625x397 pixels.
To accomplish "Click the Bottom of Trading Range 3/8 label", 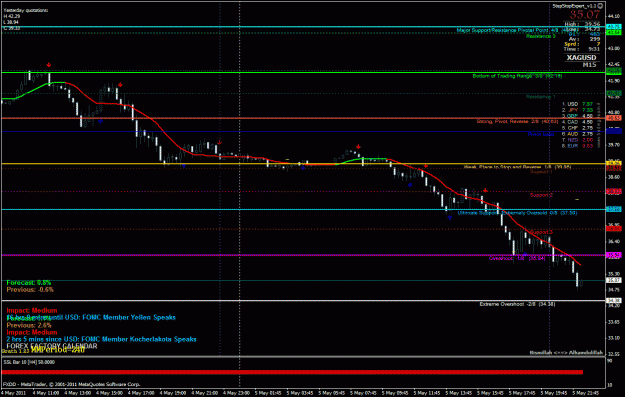I will (517, 76).
